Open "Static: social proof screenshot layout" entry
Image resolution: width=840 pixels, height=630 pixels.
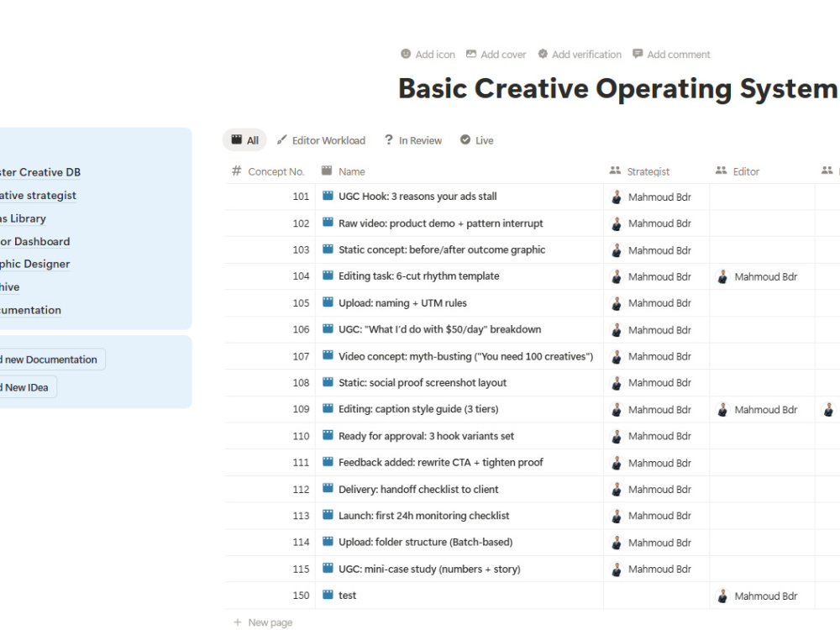[423, 382]
